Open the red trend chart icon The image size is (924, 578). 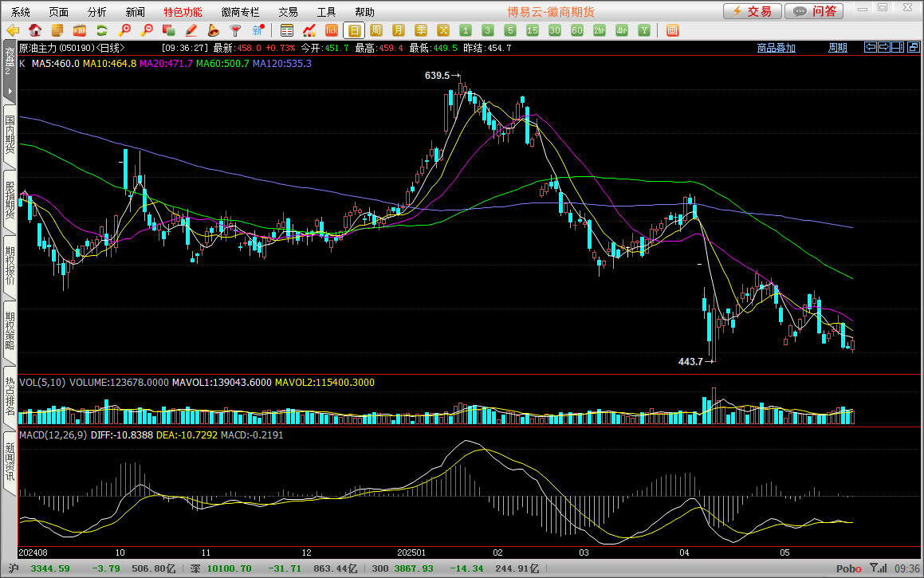tap(309, 30)
